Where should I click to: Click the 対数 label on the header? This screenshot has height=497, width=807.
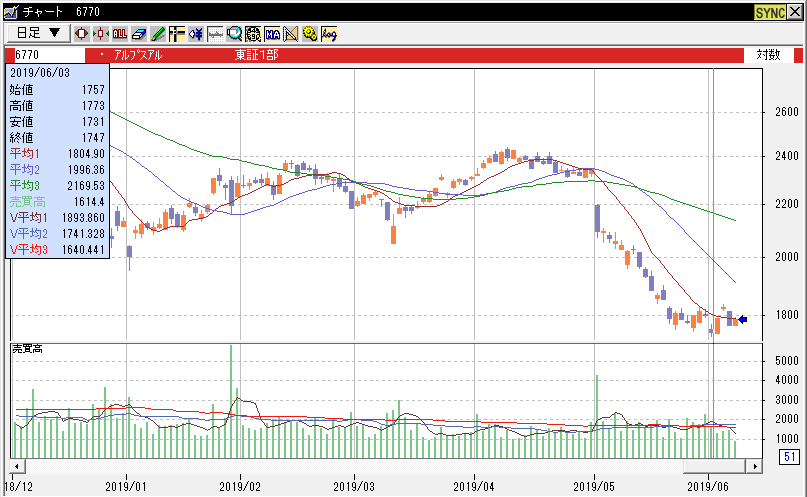click(768, 55)
